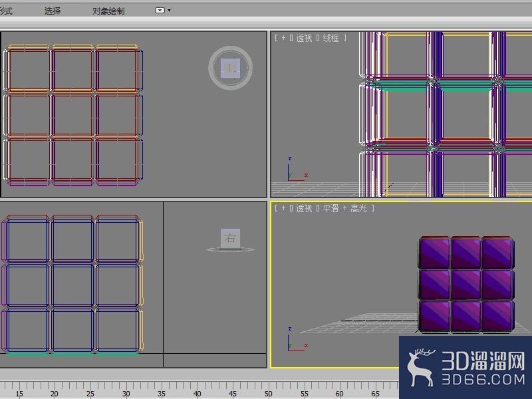Open the partially visible 形式 tab
The width and height of the screenshot is (532, 399).
(6, 11)
